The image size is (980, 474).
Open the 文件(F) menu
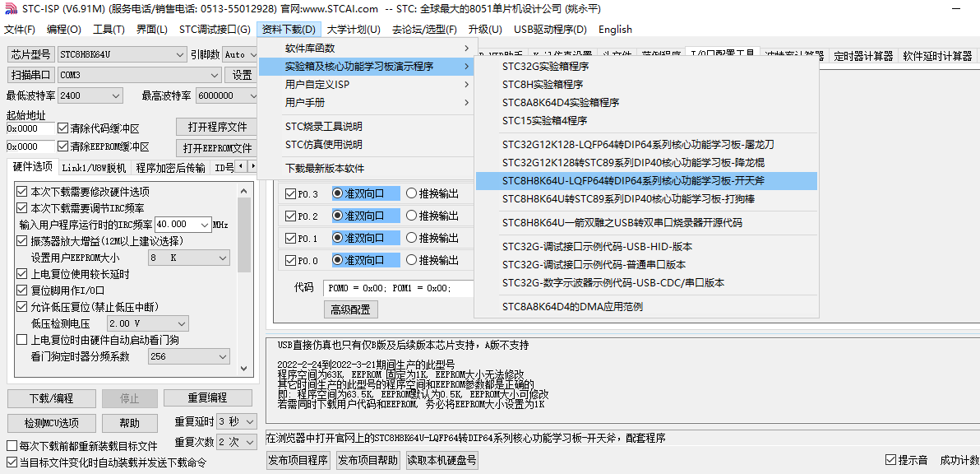(x=20, y=30)
